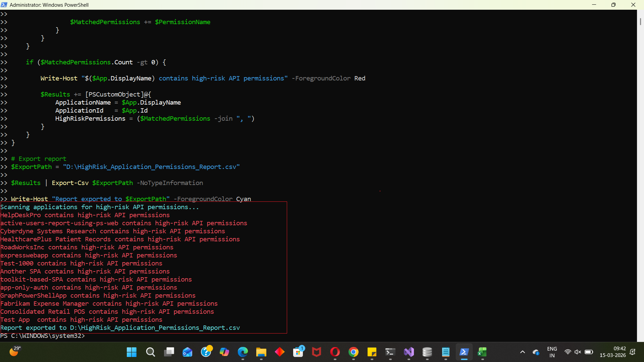Open clock and date flyout
This screenshot has height=362, width=644.
tap(612, 352)
